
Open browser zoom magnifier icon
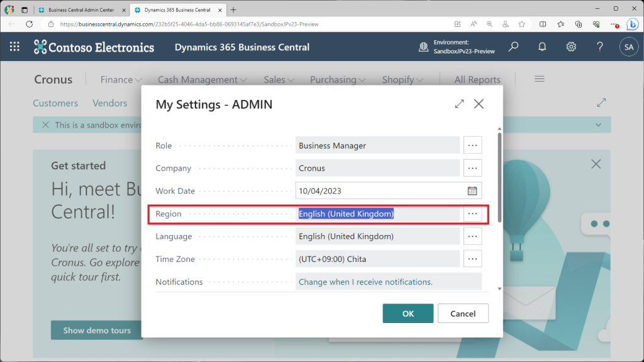(x=489, y=25)
